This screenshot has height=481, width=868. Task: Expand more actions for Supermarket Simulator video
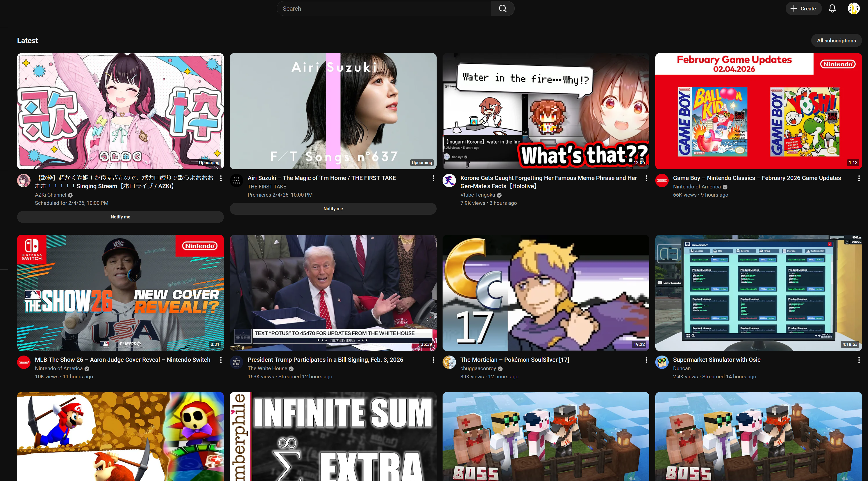click(x=859, y=360)
